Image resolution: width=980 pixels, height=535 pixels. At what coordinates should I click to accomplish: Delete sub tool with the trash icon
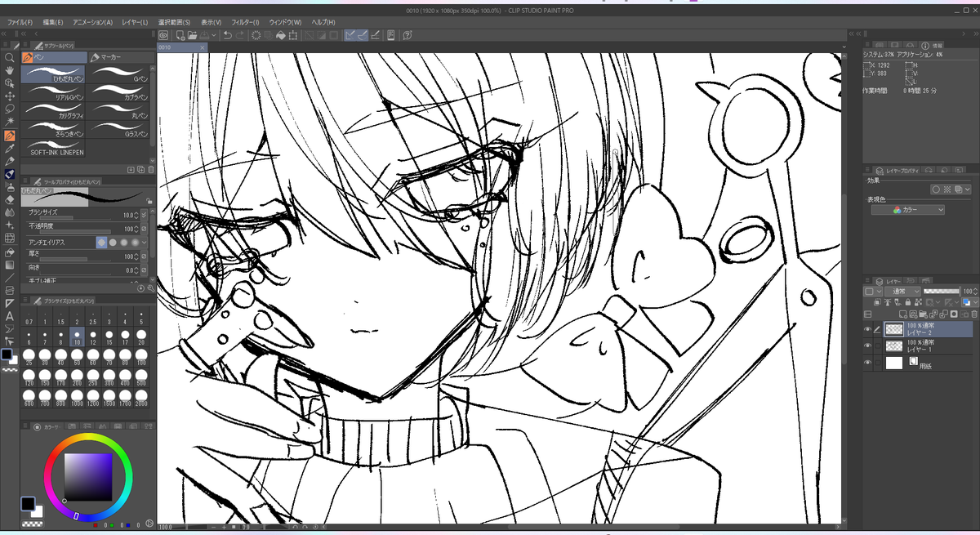tap(150, 169)
